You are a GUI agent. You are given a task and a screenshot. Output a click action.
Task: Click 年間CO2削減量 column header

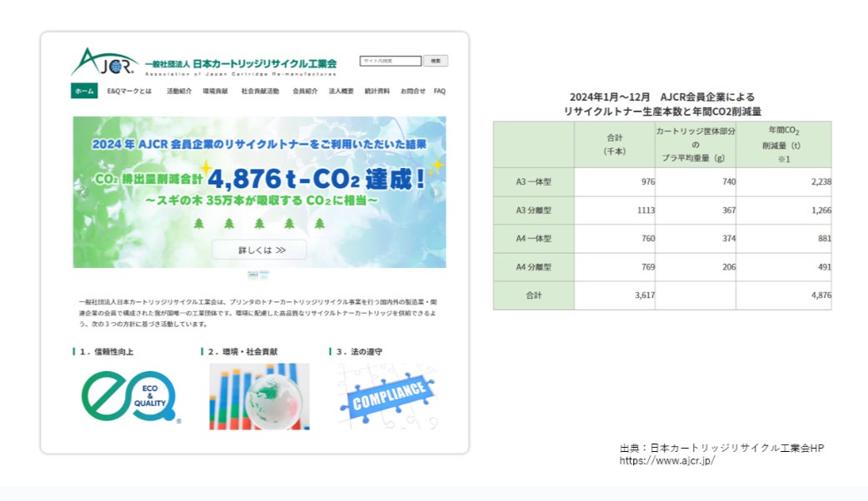[x=783, y=144]
